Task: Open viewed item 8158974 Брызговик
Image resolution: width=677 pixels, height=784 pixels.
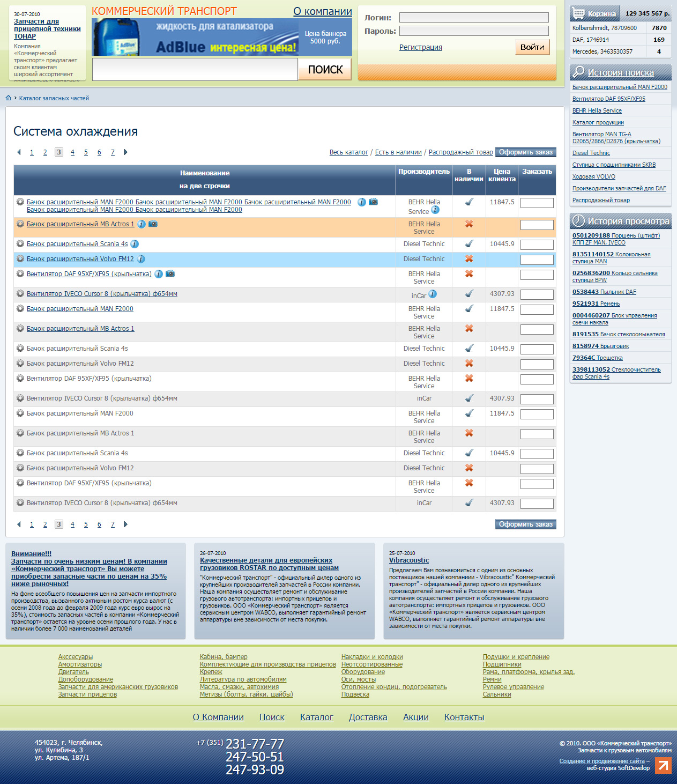Action: [x=601, y=346]
